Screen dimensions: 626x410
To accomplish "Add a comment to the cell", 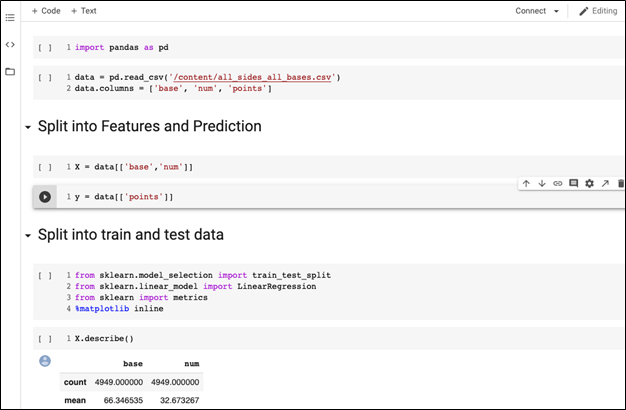I will pyautogui.click(x=573, y=183).
